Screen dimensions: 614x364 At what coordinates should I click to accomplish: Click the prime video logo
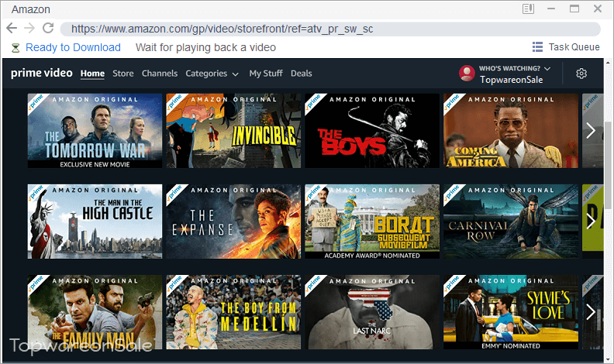[x=42, y=73]
